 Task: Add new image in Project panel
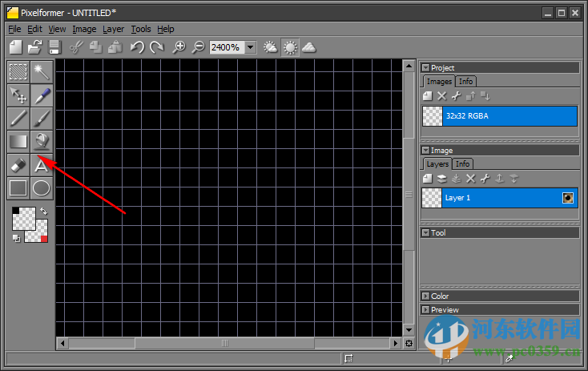[x=428, y=96]
